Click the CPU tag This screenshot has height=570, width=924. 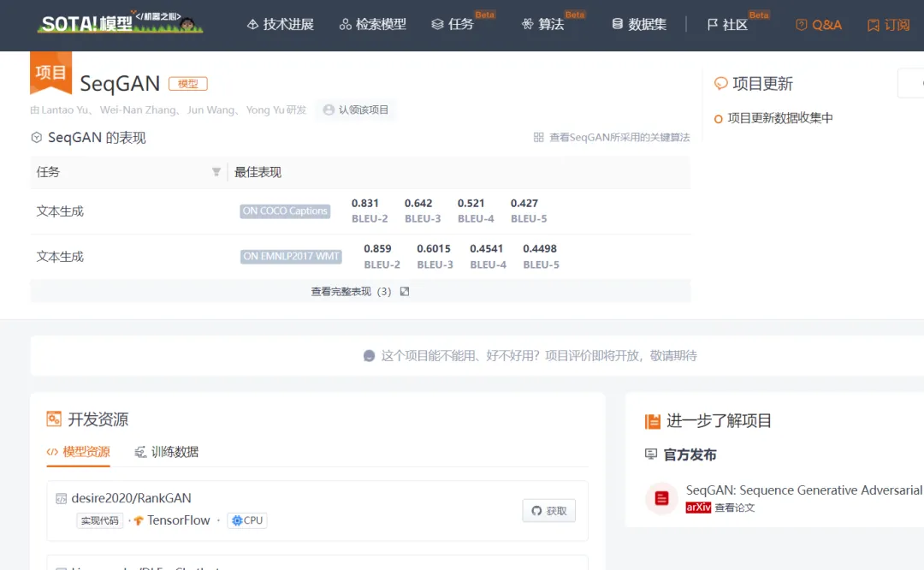click(x=247, y=520)
